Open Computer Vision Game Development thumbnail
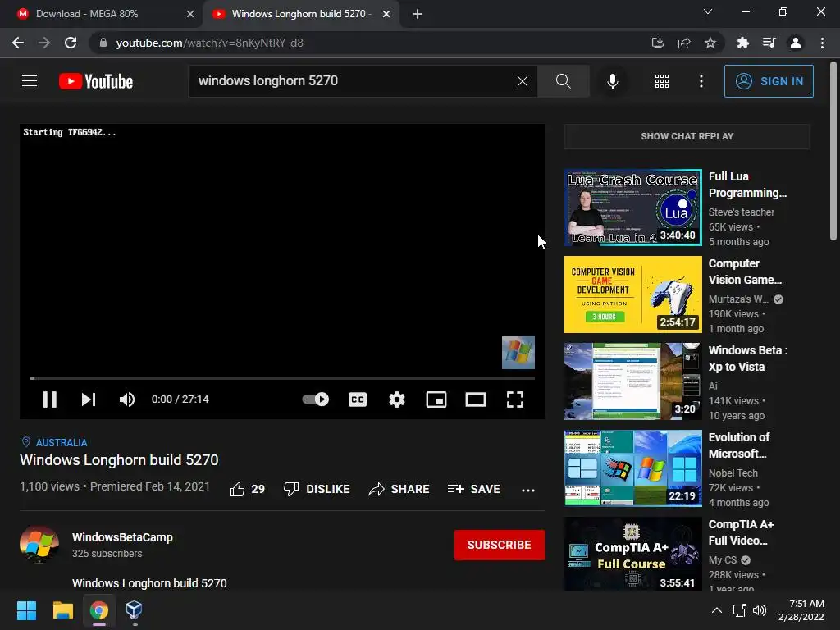Viewport: 840px width, 630px height. coord(633,294)
